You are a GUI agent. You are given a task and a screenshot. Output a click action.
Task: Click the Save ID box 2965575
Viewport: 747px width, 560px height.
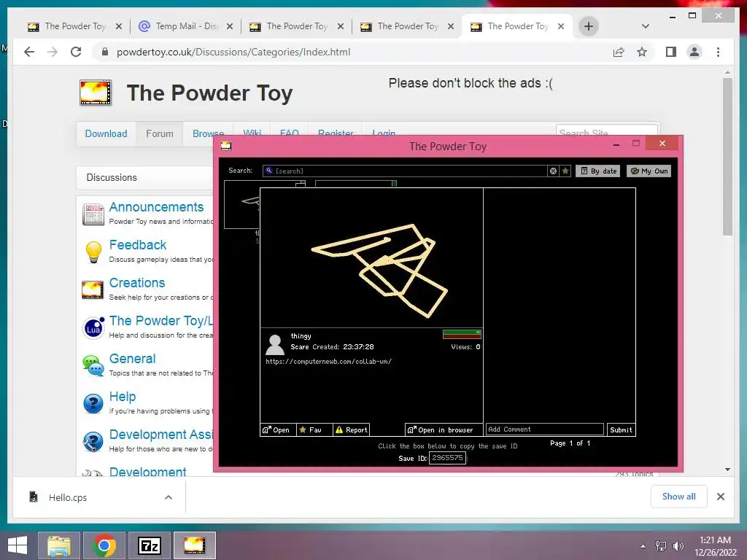pyautogui.click(x=447, y=458)
